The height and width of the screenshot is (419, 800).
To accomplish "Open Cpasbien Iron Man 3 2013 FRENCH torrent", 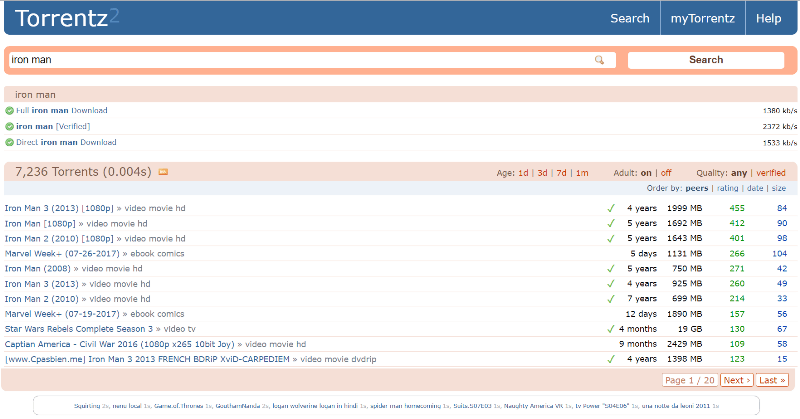I will [x=147, y=359].
